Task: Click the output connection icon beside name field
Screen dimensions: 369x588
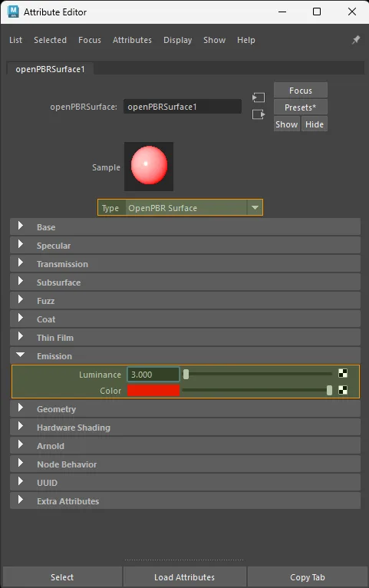Action: coord(259,114)
